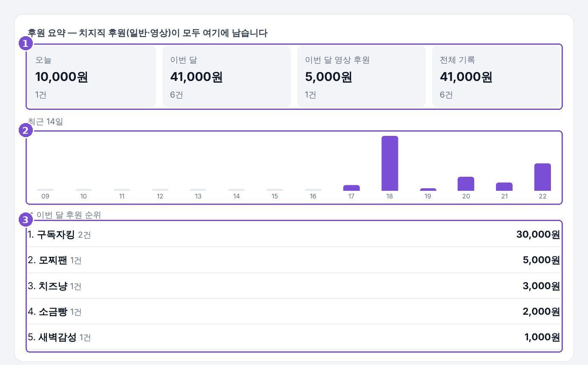588x365 pixels.
Task: Click 41,000원 under the 이번 달 label
Action: 196,77
